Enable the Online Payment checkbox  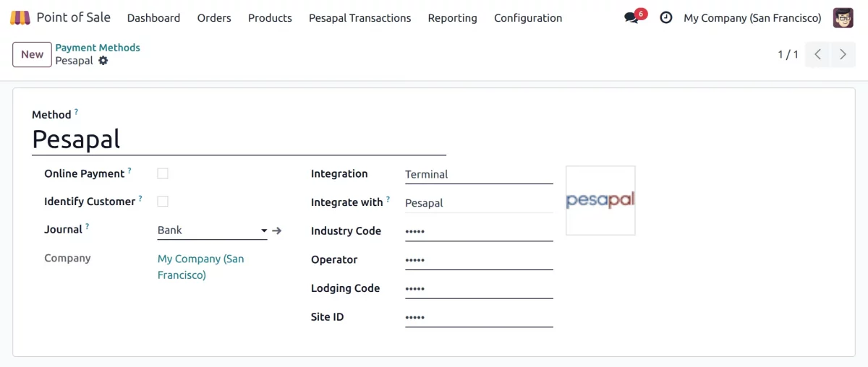click(x=163, y=173)
